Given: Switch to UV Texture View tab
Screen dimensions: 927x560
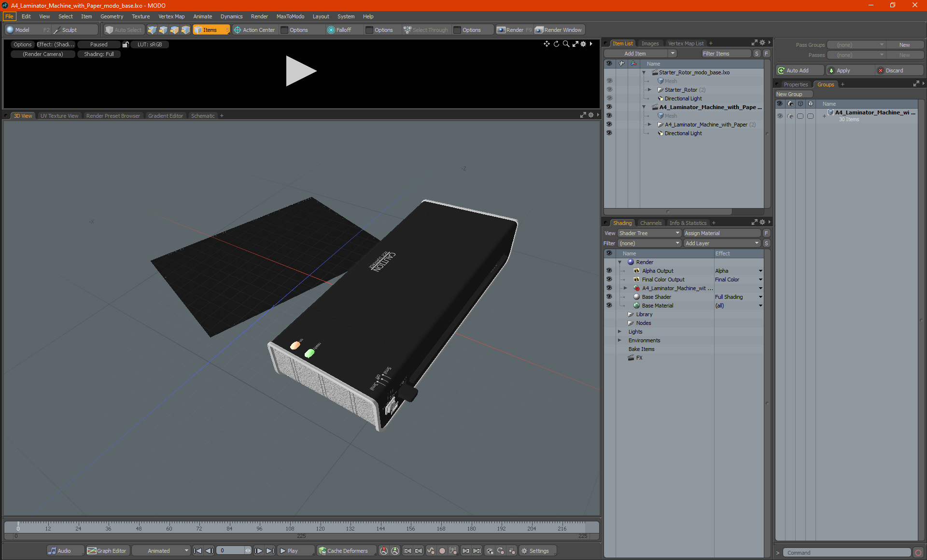Looking at the screenshot, I should click(59, 116).
